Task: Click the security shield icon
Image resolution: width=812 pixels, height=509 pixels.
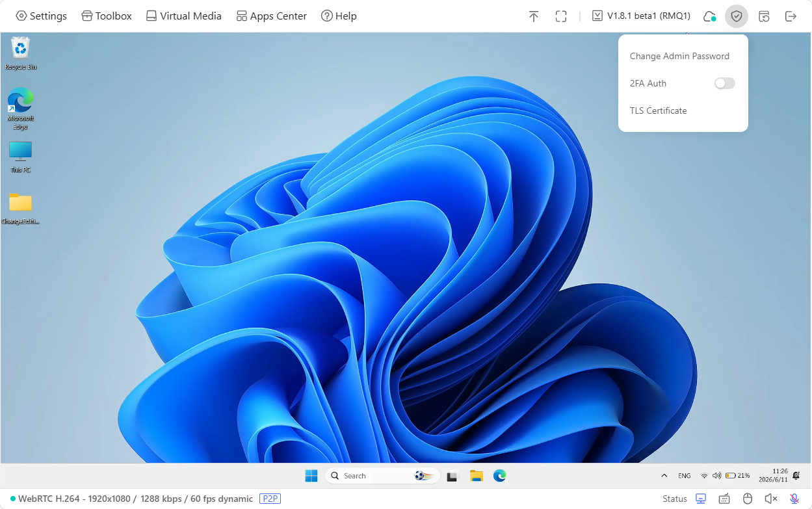Action: (737, 16)
